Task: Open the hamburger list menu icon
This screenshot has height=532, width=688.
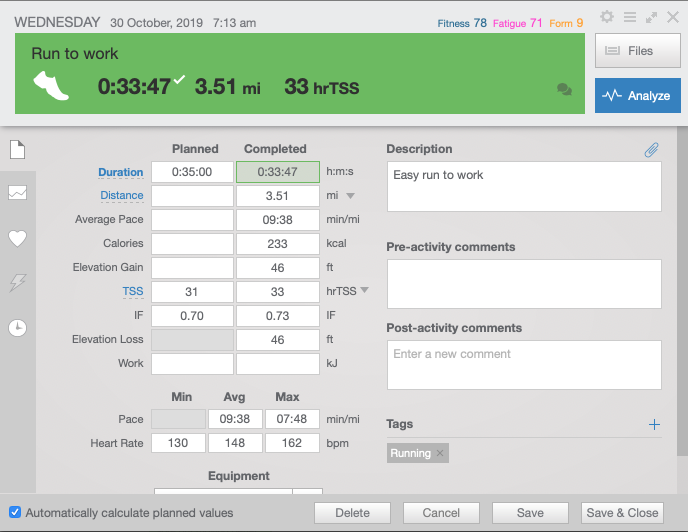Action: [630, 17]
